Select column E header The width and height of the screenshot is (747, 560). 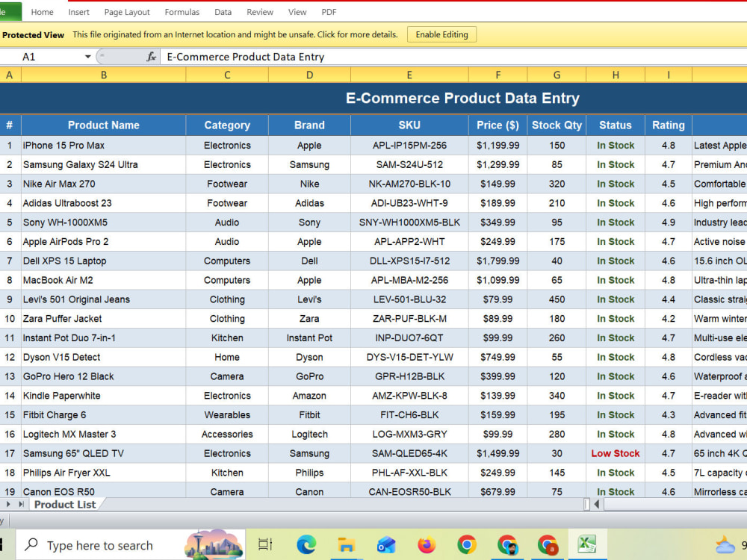pos(409,75)
